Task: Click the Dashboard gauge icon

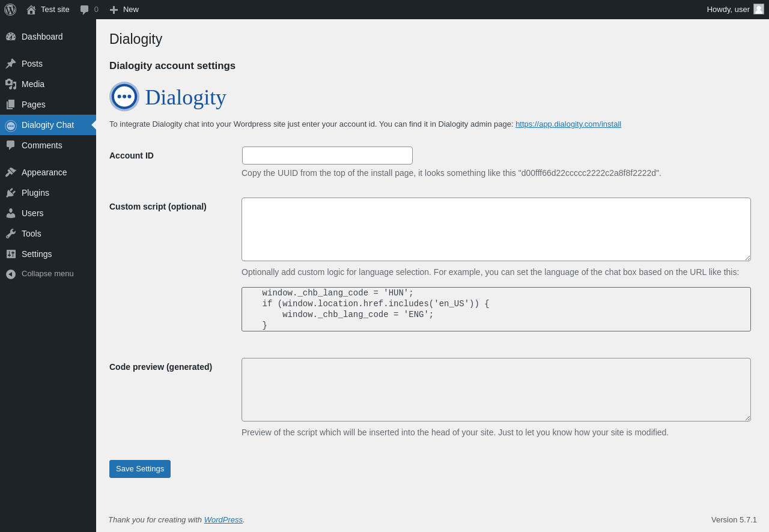Action: click(x=11, y=37)
